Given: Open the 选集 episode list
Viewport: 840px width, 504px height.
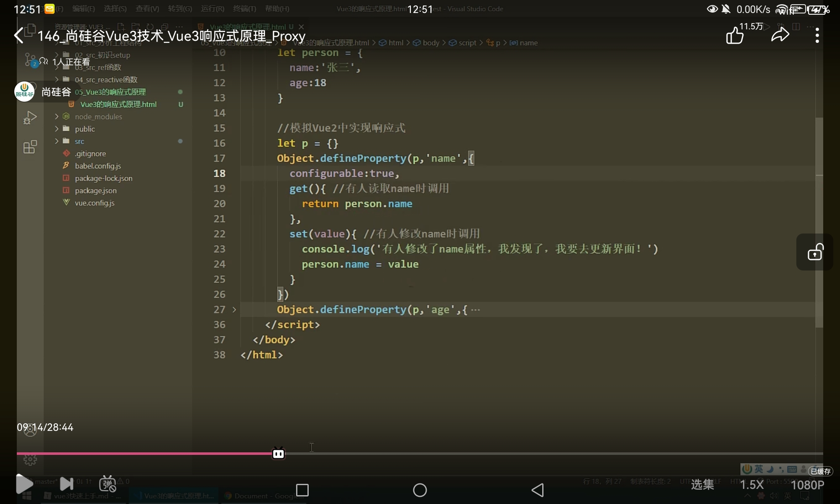Looking at the screenshot, I should [x=702, y=485].
